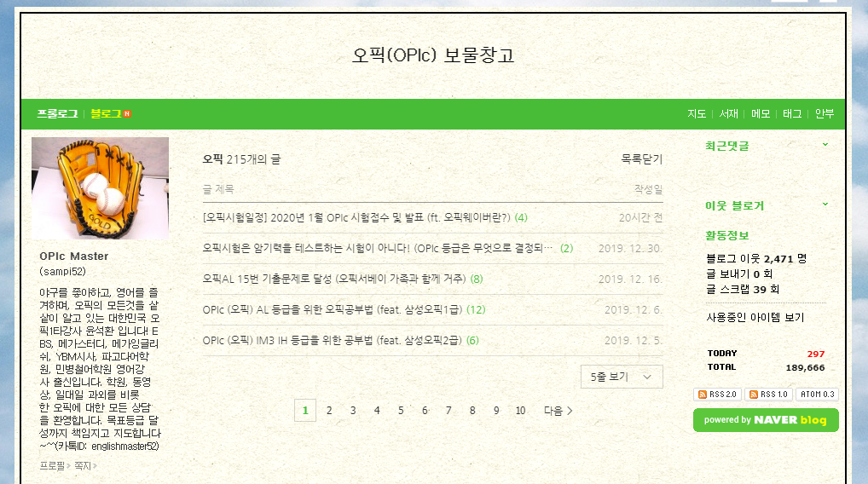Click the arrow icon after 프로필

click(x=69, y=466)
